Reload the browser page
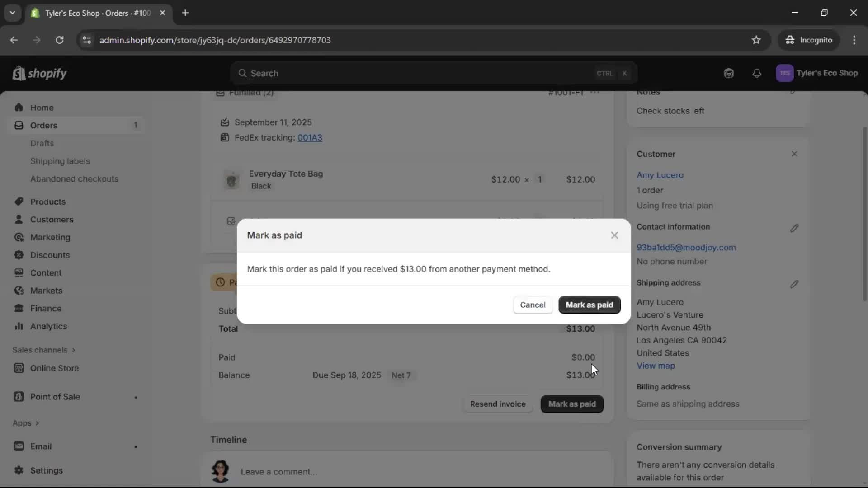Image resolution: width=868 pixels, height=488 pixels. click(59, 40)
